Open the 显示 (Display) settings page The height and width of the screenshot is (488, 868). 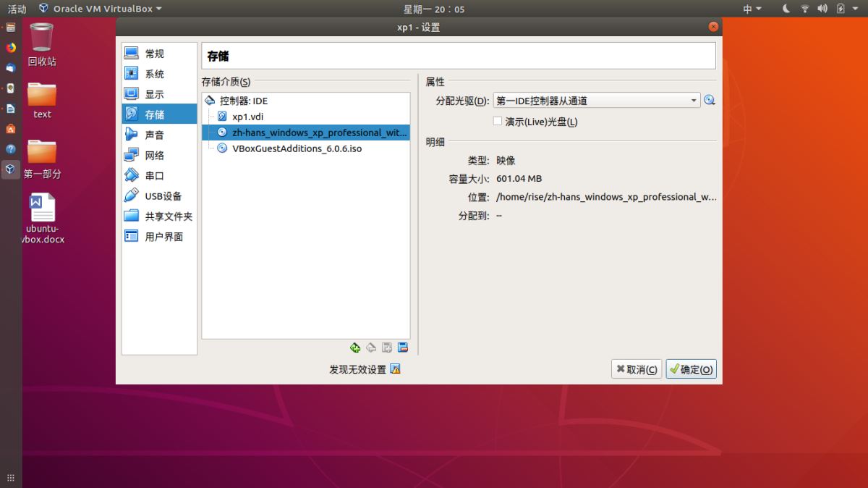(159, 94)
